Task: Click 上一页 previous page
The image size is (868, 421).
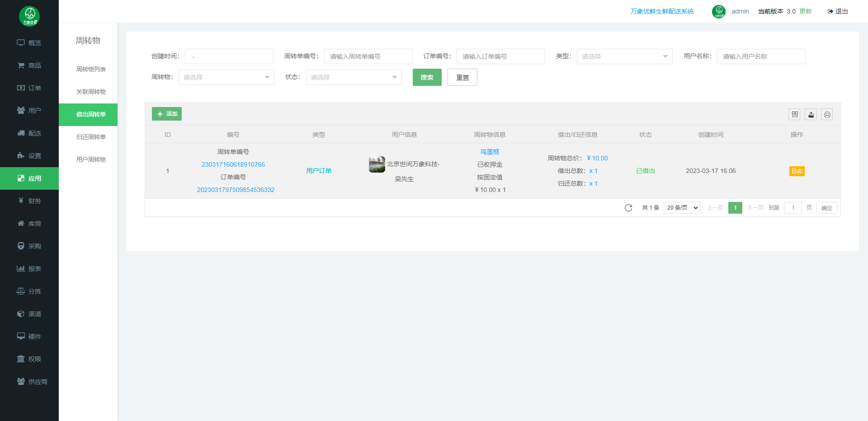Action: (x=715, y=208)
